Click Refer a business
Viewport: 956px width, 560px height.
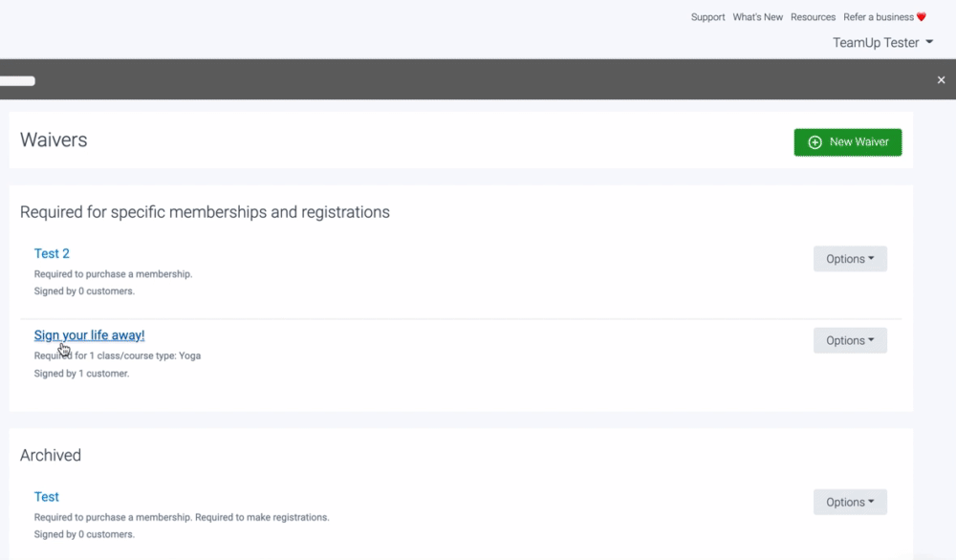click(879, 17)
